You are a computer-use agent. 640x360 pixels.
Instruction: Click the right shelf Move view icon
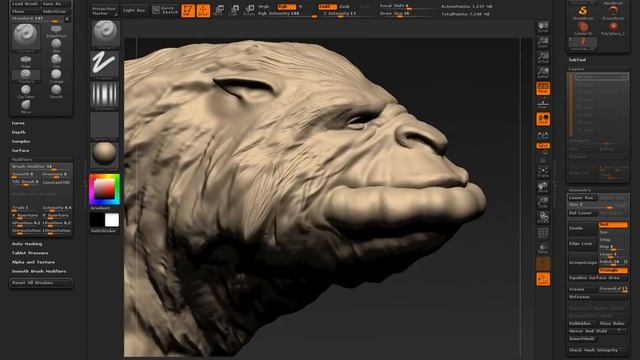click(x=543, y=187)
